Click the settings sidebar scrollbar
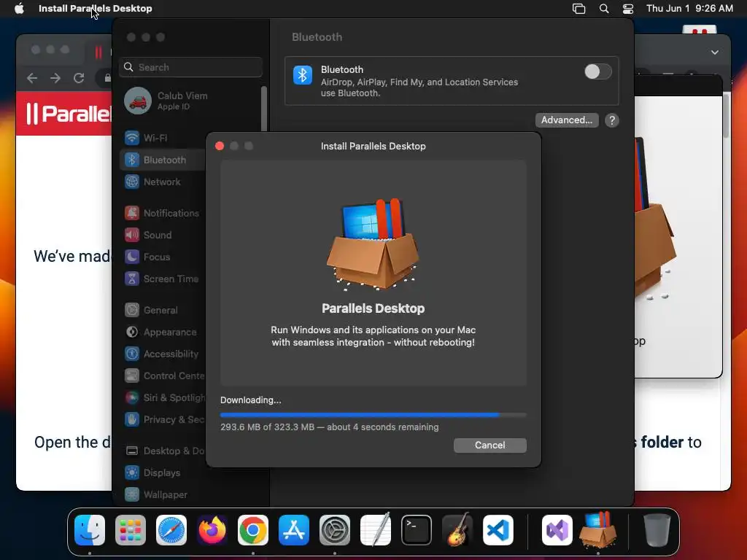 click(263, 109)
